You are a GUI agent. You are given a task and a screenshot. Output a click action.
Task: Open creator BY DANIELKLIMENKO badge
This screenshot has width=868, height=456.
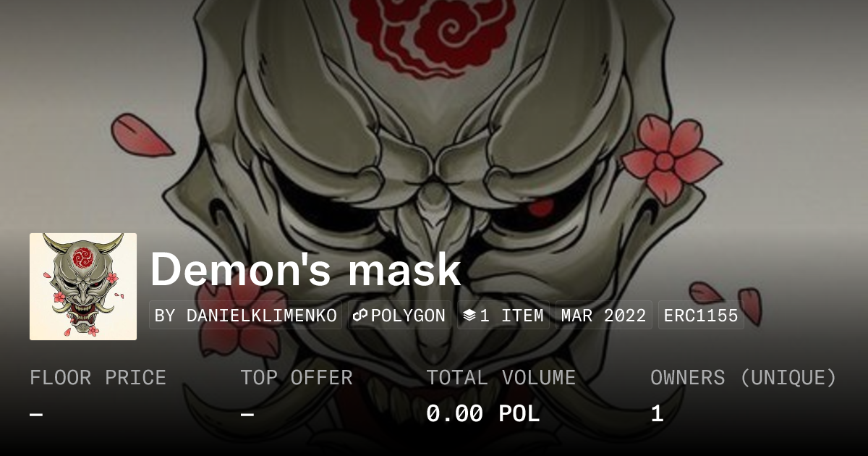245,316
